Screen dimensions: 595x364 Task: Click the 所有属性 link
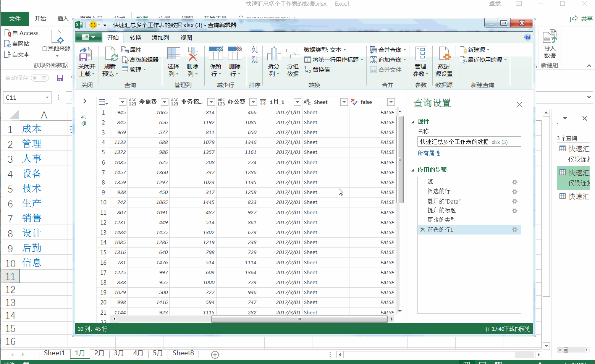click(429, 153)
